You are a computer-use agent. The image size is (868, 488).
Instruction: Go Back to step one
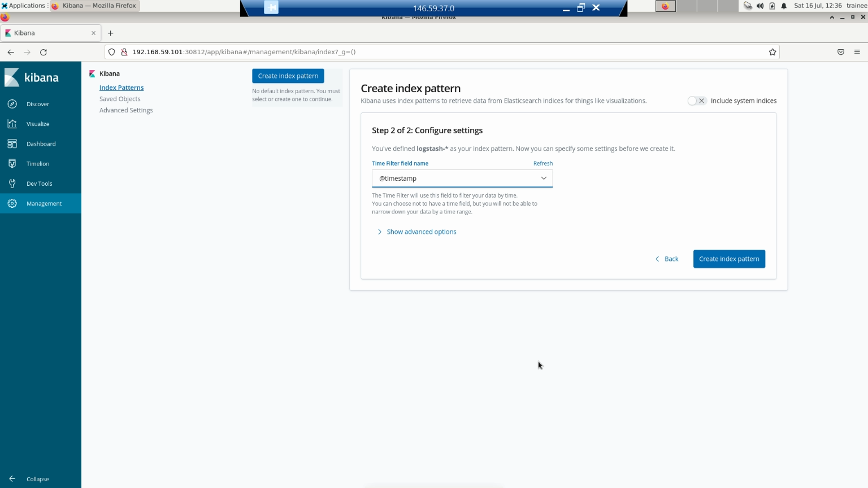[x=667, y=259]
